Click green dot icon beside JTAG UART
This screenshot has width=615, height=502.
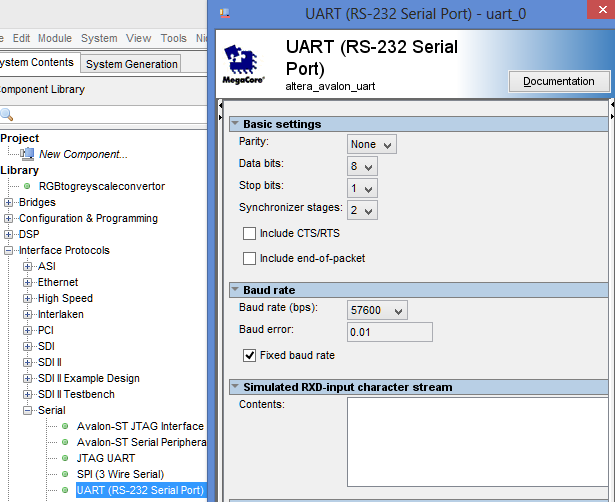(x=65, y=458)
